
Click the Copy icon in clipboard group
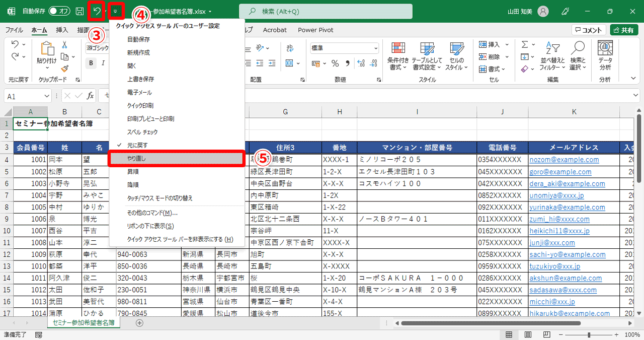pos(64,57)
